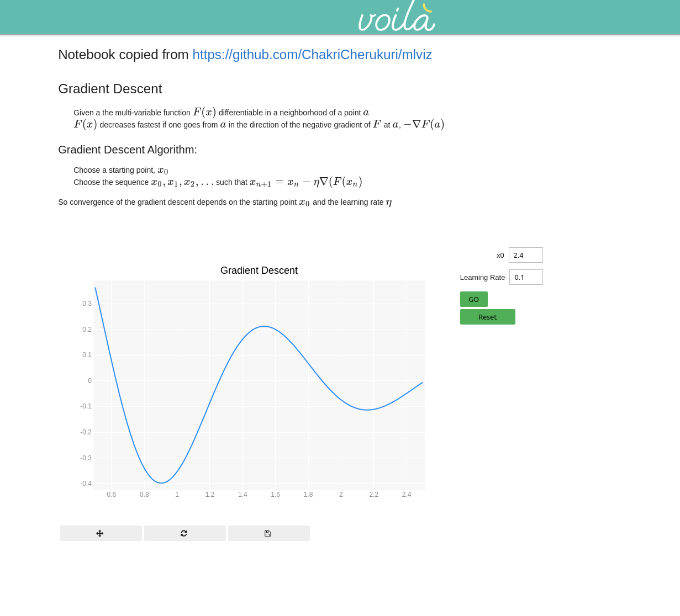Open the mlviz GitHub repository link
680x616 pixels.
[312, 54]
